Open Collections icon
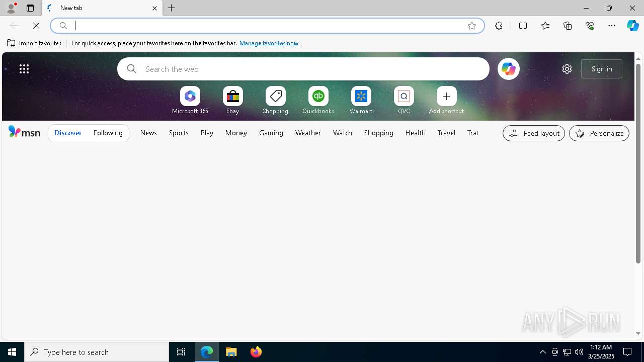Screen dimensions: 644x362 [x=568, y=26]
